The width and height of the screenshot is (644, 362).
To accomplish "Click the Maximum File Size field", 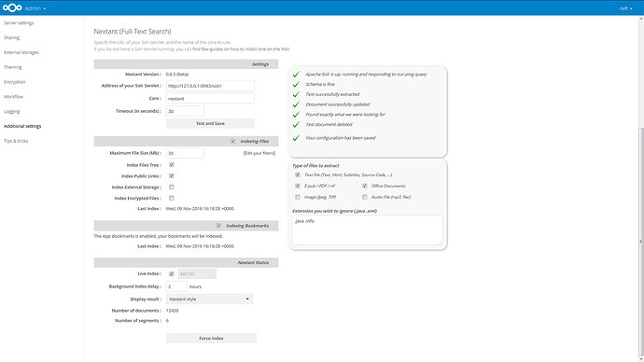I will pyautogui.click(x=185, y=153).
